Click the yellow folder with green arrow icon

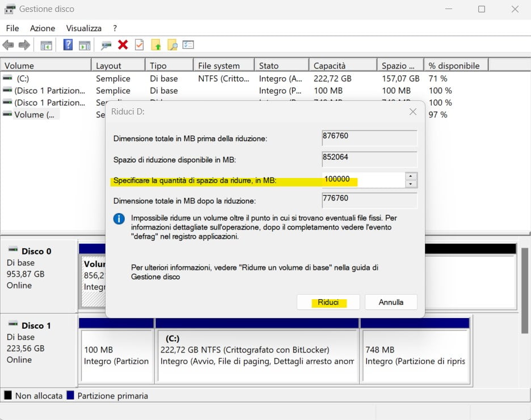(x=156, y=45)
